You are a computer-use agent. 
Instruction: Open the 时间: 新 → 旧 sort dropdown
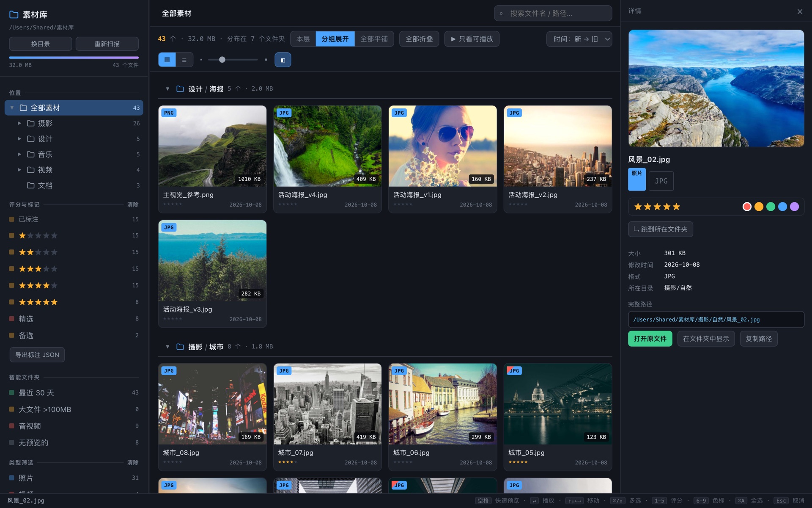point(579,39)
